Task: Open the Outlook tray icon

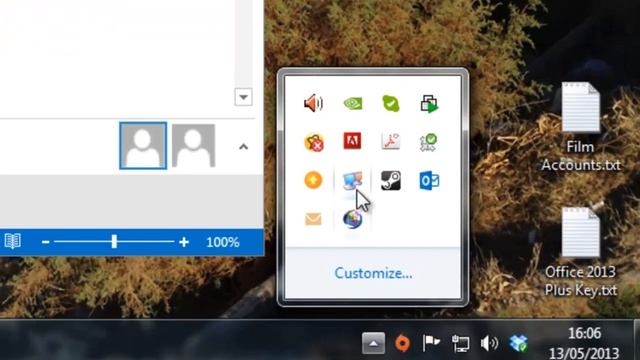Action: click(x=429, y=180)
